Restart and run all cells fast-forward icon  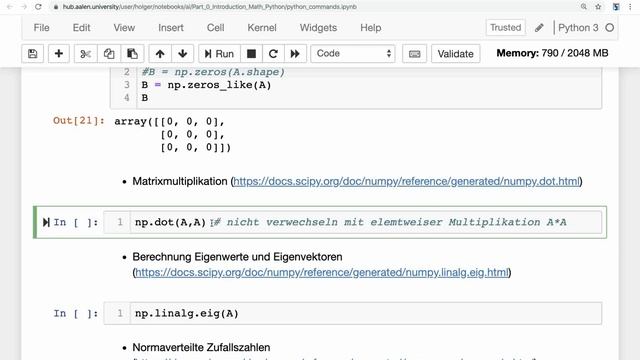(x=295, y=53)
